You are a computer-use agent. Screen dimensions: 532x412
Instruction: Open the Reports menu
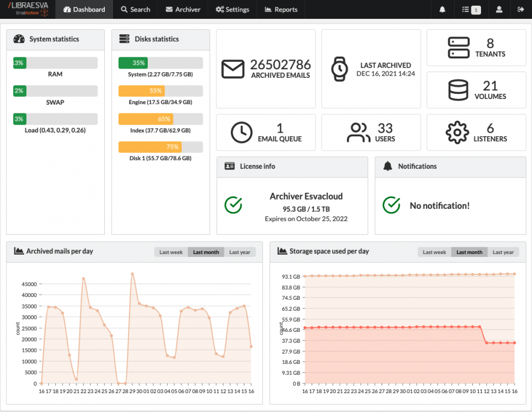coord(281,10)
